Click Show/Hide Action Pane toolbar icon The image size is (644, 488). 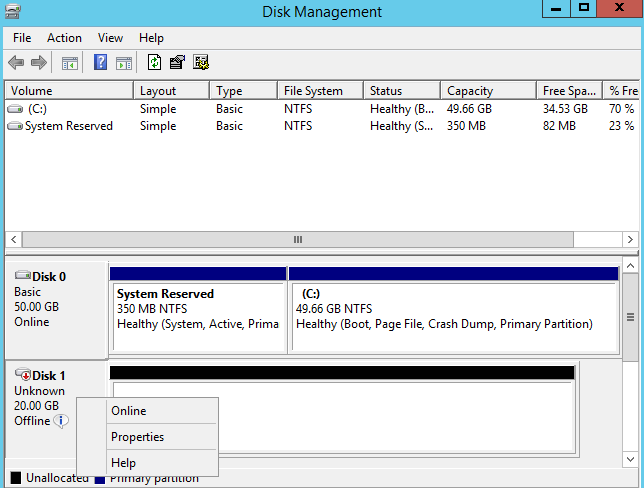[x=124, y=63]
